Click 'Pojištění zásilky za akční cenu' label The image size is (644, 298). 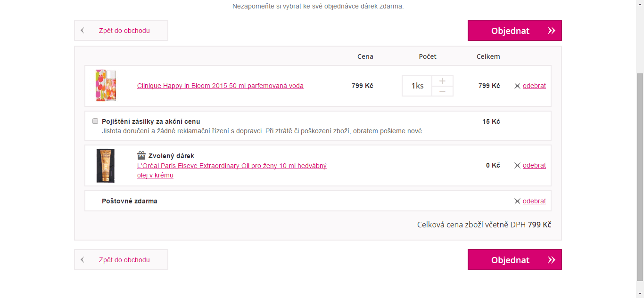[151, 121]
